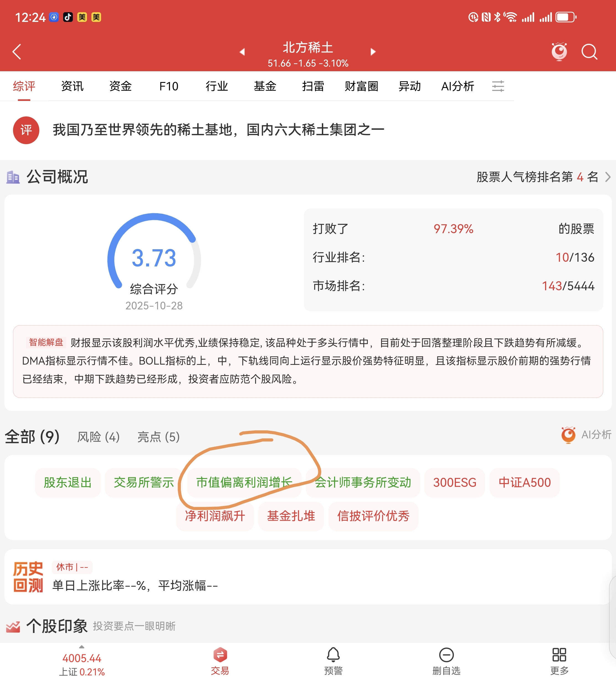Filter tags by 风险 (4)
The image size is (616, 692).
click(x=99, y=437)
